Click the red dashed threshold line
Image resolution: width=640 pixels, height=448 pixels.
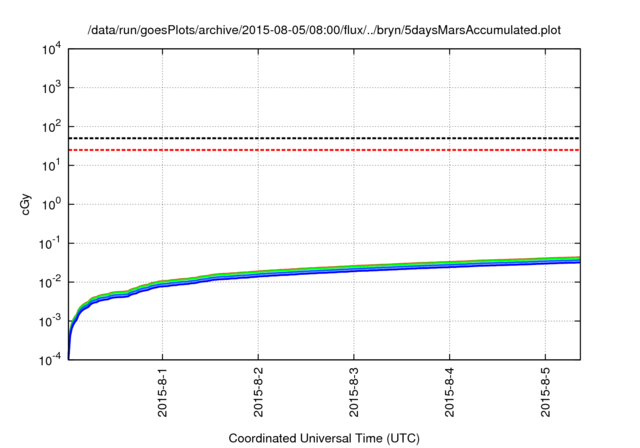tap(324, 150)
